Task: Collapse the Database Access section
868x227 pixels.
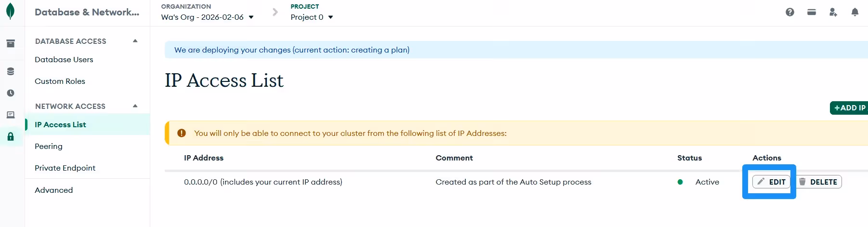Action: (135, 41)
